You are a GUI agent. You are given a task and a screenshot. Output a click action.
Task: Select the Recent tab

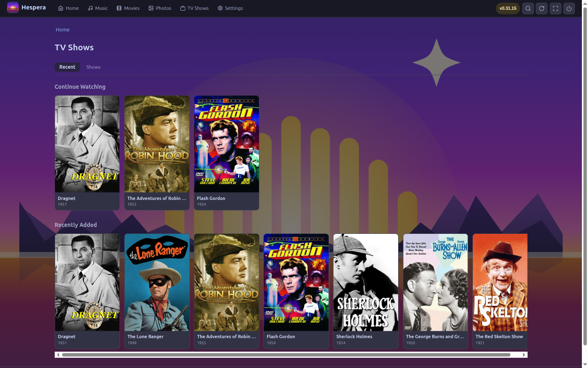coord(67,67)
